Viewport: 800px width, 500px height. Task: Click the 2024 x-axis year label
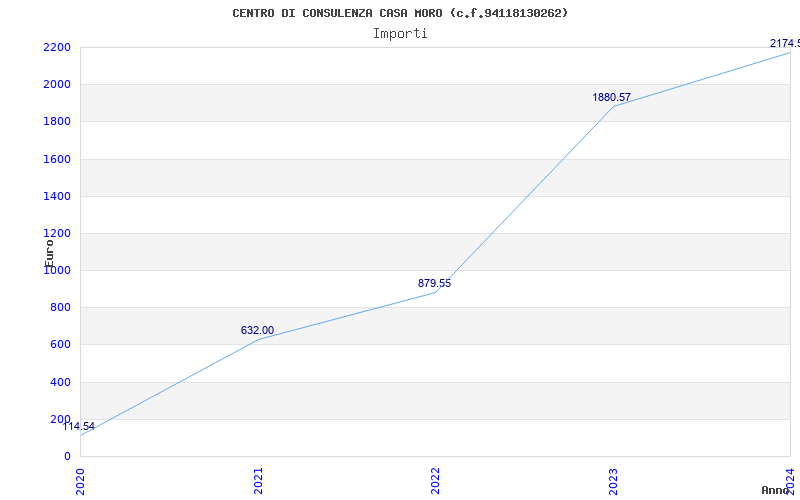click(790, 481)
